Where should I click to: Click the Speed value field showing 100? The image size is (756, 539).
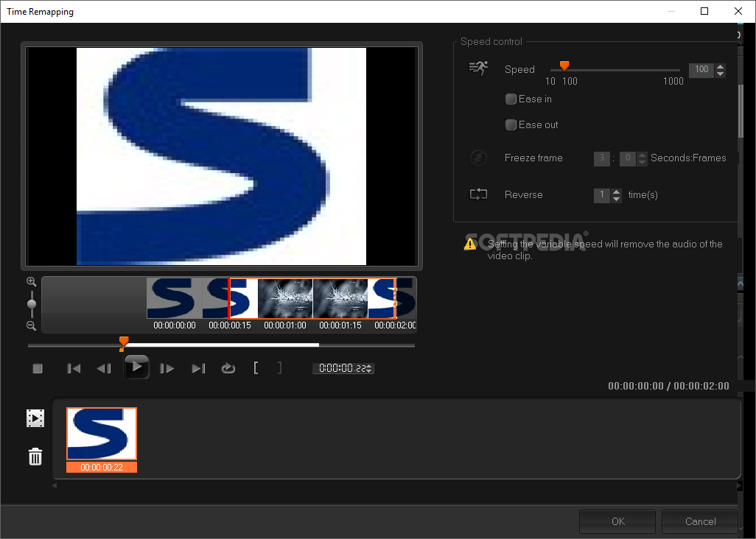coord(701,70)
